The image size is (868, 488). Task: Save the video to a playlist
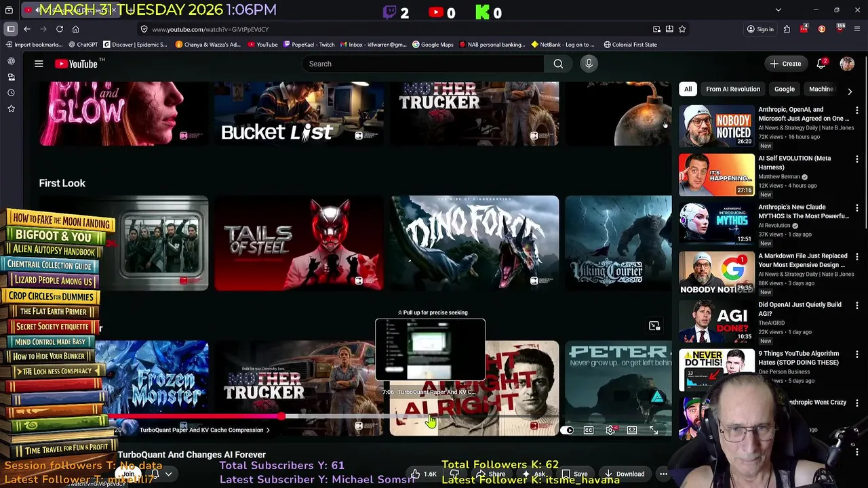[x=574, y=474]
